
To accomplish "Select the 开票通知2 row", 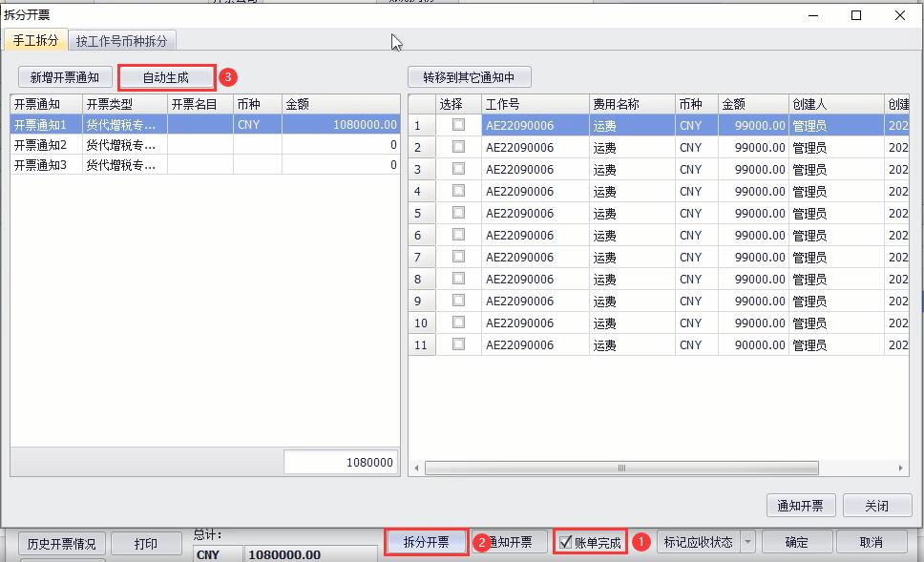I will pyautogui.click(x=40, y=145).
